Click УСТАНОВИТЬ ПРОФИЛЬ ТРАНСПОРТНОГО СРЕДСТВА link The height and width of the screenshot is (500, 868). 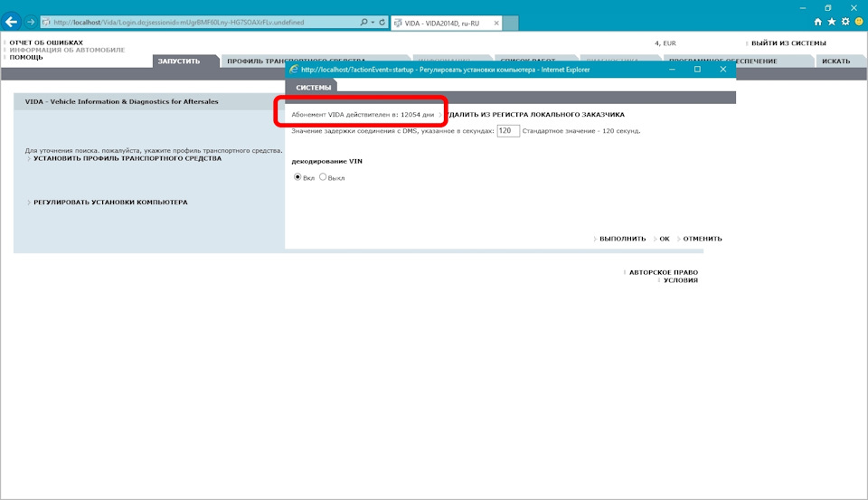(127, 158)
